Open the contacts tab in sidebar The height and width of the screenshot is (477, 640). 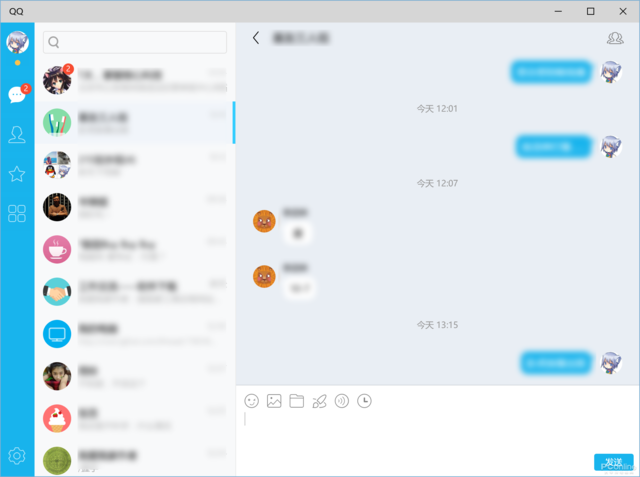[17, 134]
